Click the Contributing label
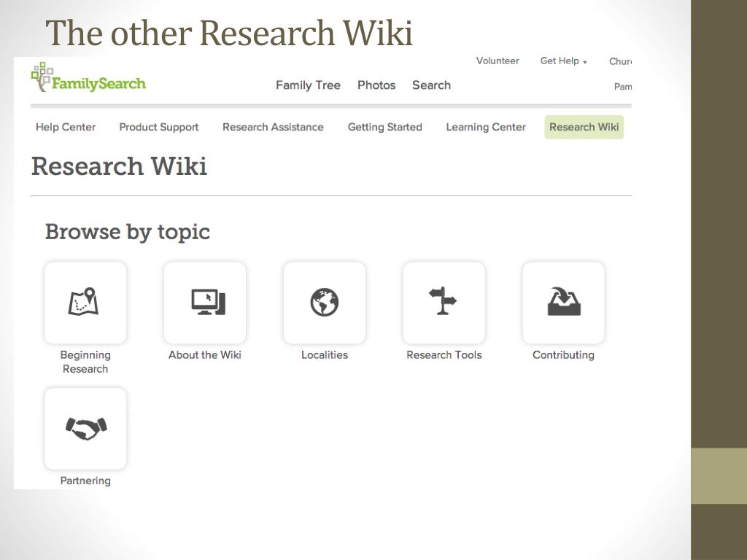 click(564, 355)
